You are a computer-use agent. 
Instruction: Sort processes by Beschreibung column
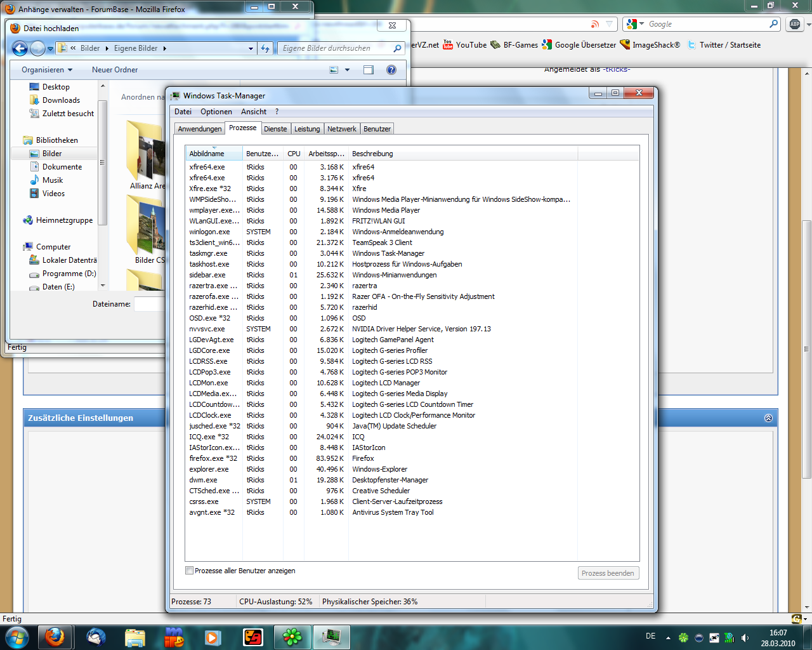pos(463,154)
